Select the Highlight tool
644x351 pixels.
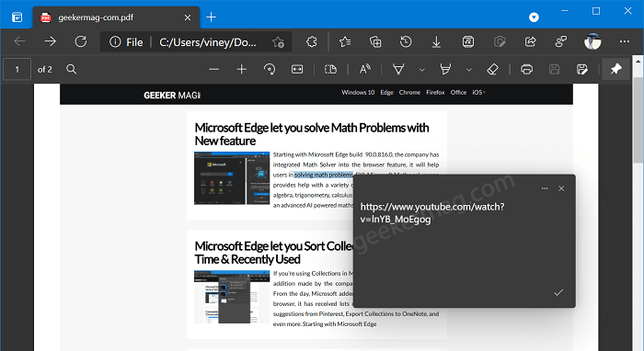(x=445, y=69)
